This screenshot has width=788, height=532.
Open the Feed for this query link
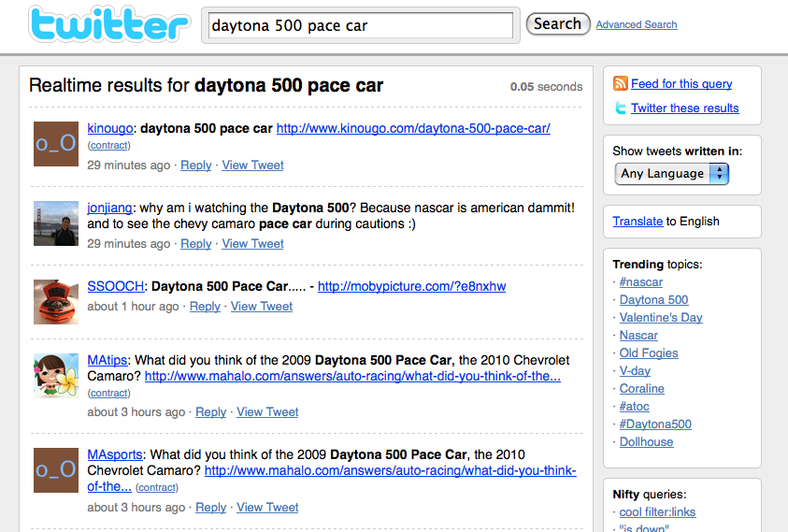[x=681, y=83]
